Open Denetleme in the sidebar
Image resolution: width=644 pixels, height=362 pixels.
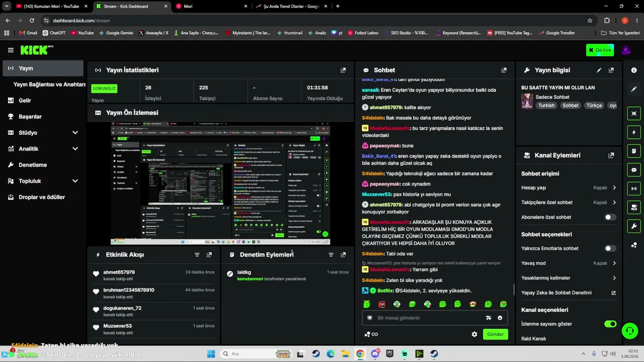tap(43, 165)
